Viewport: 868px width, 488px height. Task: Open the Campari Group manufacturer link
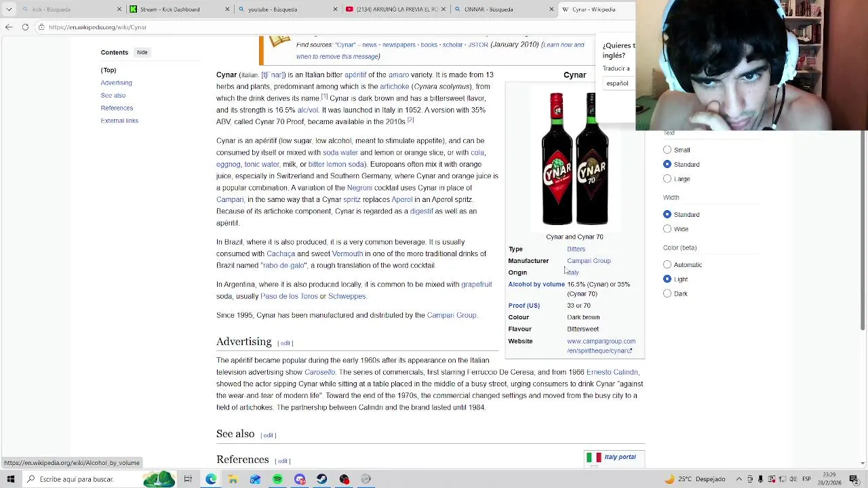point(589,261)
